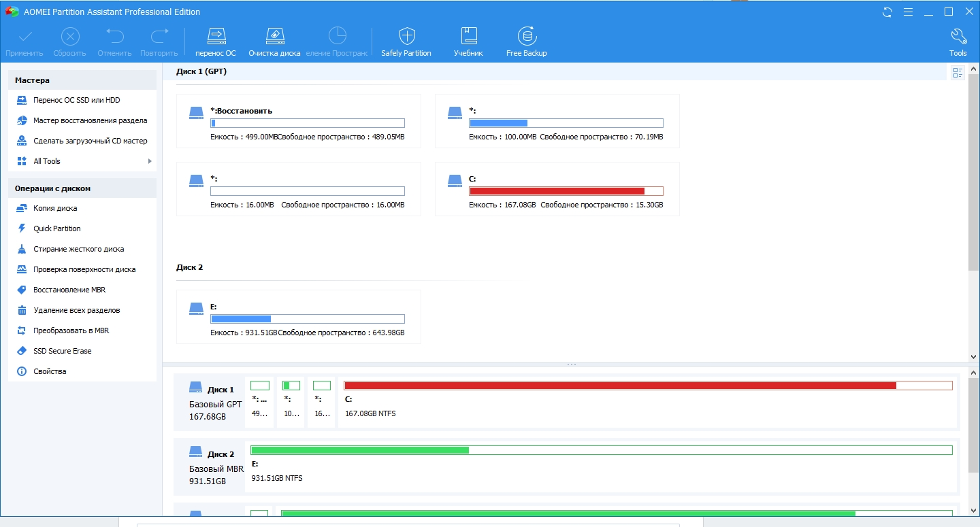Toggle the partition view layout icon
The height and width of the screenshot is (527, 980).
point(958,73)
